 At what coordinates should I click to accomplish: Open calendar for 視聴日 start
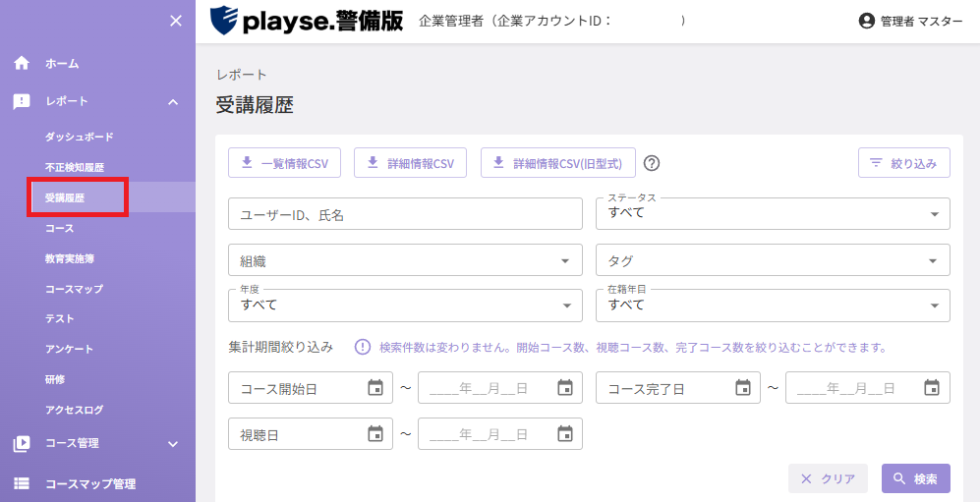click(375, 434)
